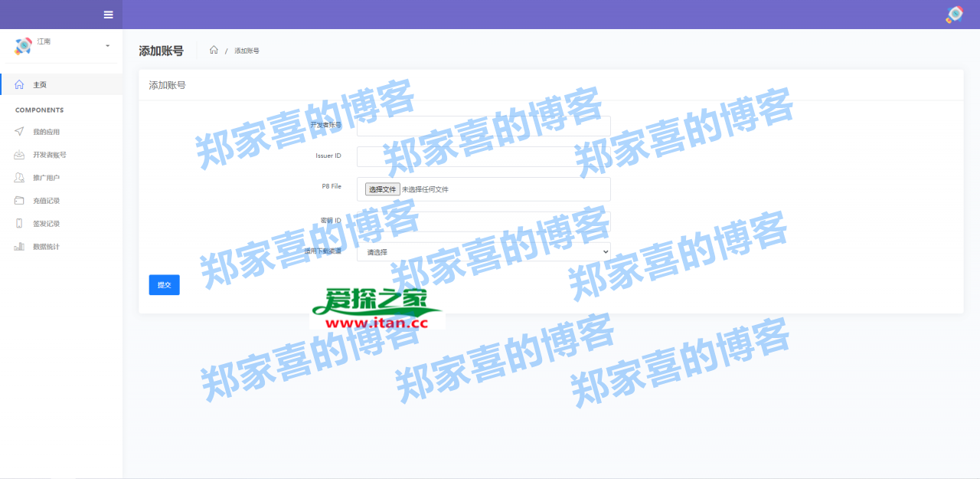Open the rocket avatar in top-right header
The image size is (980, 479).
click(x=954, y=15)
